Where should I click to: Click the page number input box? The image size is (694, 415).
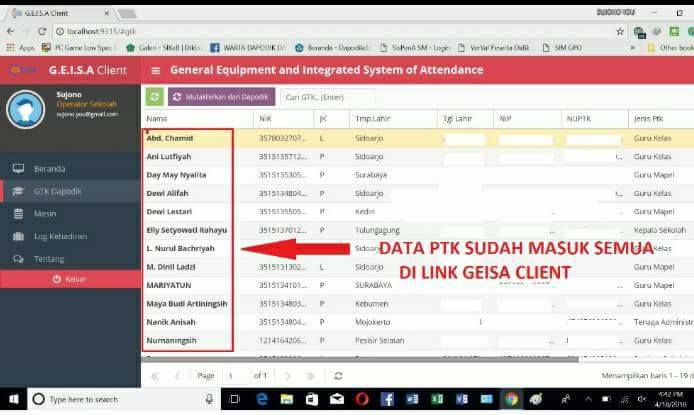point(235,376)
